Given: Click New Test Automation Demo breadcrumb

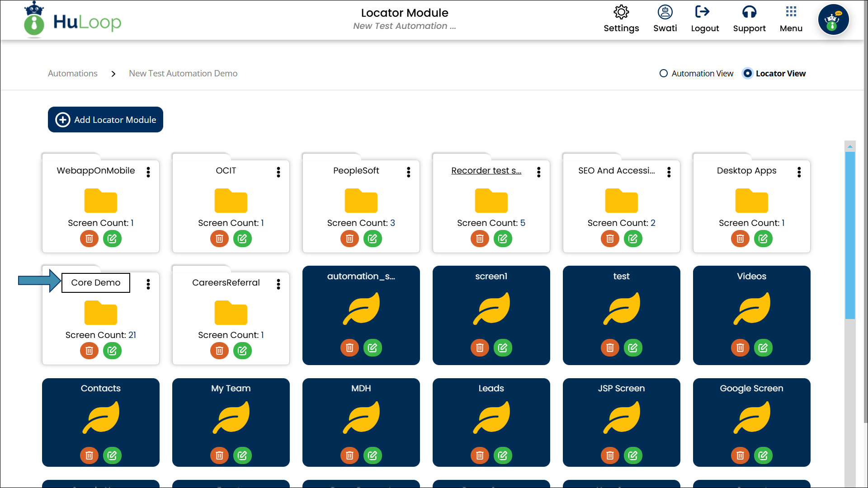Looking at the screenshot, I should [x=183, y=73].
